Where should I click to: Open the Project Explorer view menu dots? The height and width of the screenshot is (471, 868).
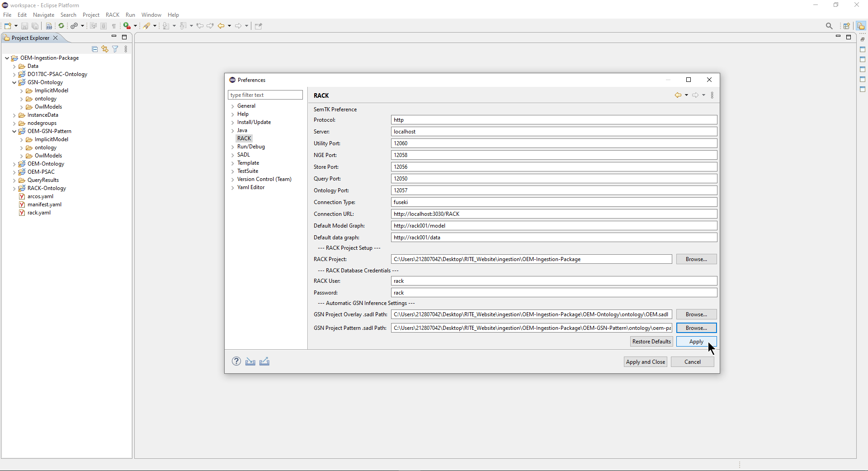(126, 49)
